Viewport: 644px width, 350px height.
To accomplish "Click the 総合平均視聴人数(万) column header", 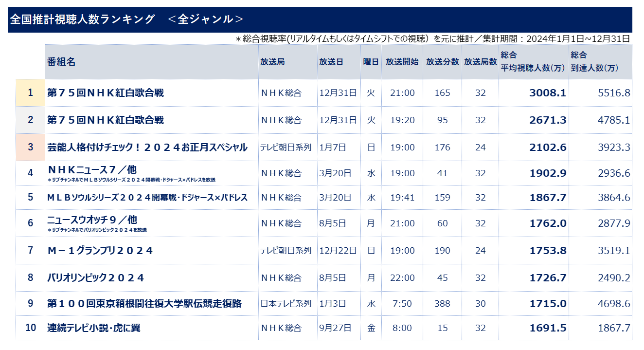I will click(x=533, y=62).
